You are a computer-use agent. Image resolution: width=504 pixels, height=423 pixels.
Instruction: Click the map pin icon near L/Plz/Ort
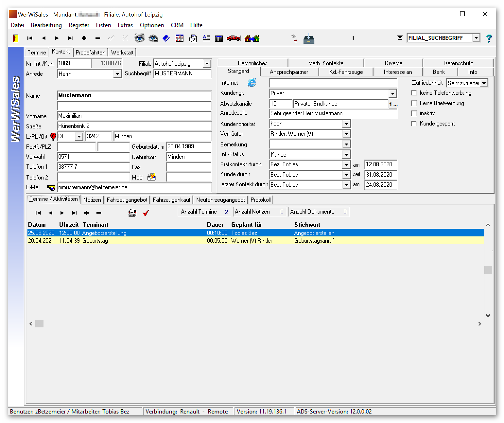[x=53, y=136]
